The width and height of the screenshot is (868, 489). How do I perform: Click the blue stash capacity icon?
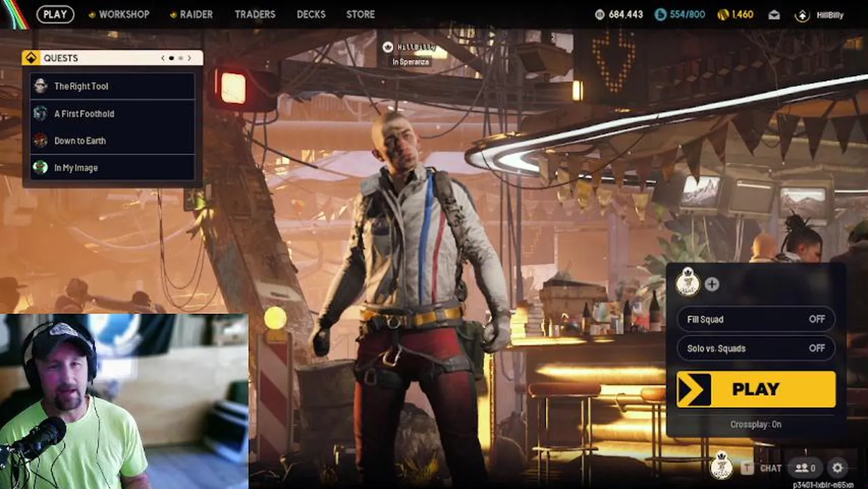point(660,14)
